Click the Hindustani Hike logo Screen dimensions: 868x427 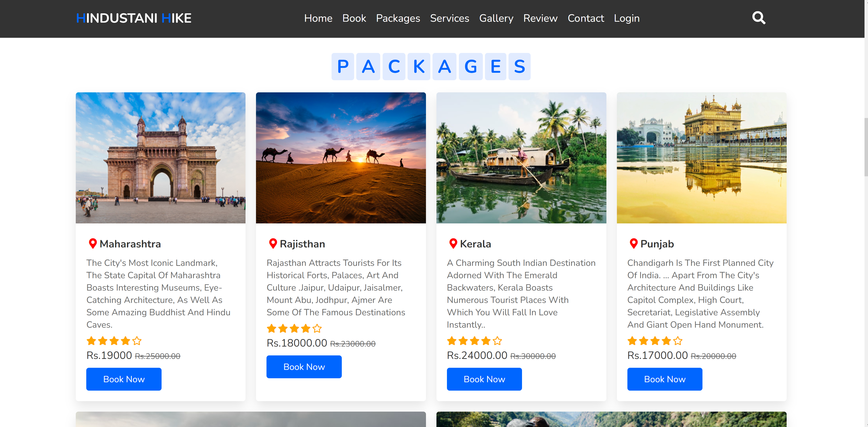pyautogui.click(x=134, y=18)
